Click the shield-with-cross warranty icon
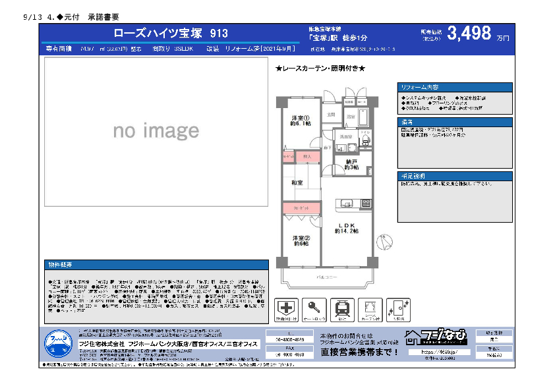Screen dimensions: 555x392 (x=287, y=308)
